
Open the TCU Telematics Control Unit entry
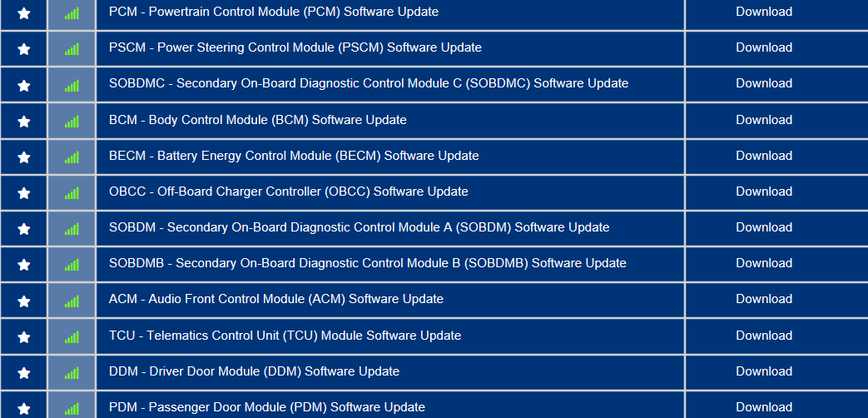(x=285, y=336)
